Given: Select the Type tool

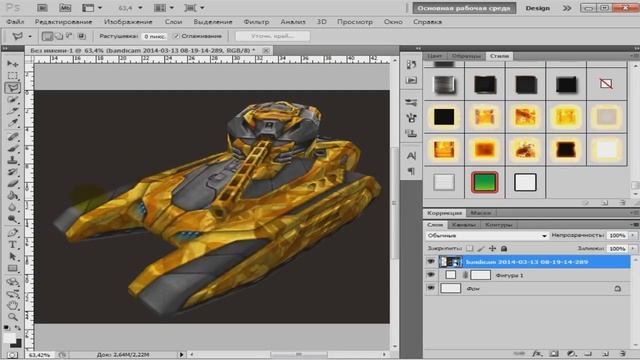Looking at the screenshot, I should (13, 245).
